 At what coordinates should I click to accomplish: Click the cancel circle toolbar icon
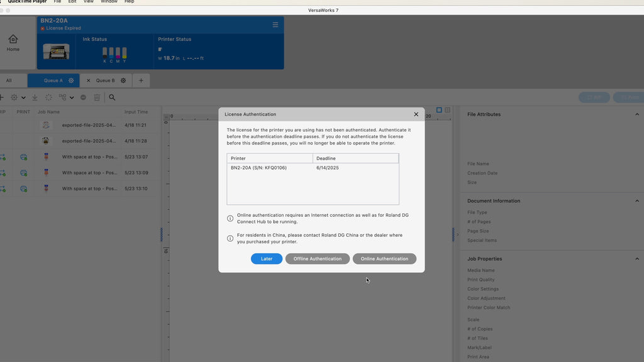pyautogui.click(x=84, y=97)
